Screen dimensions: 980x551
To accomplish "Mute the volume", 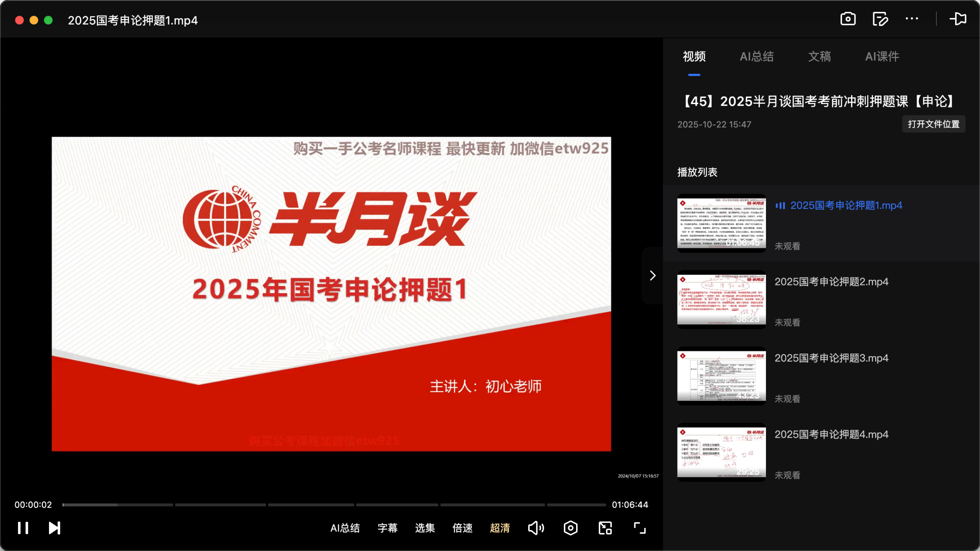I will (536, 528).
